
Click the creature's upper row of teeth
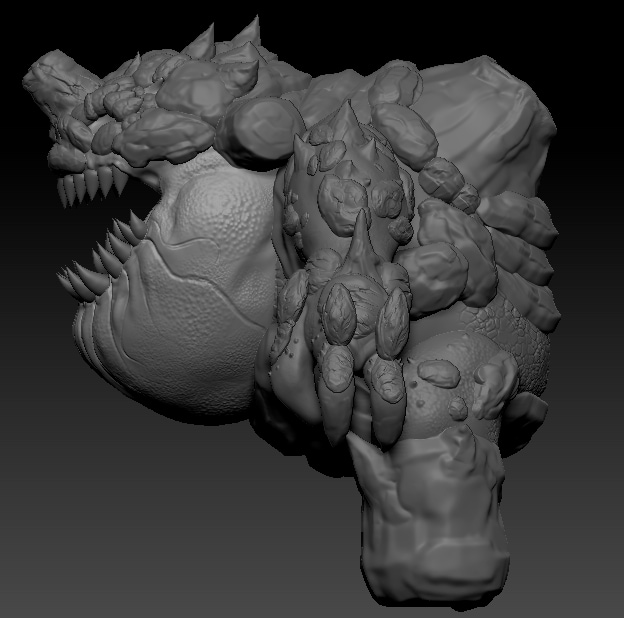click(x=93, y=185)
